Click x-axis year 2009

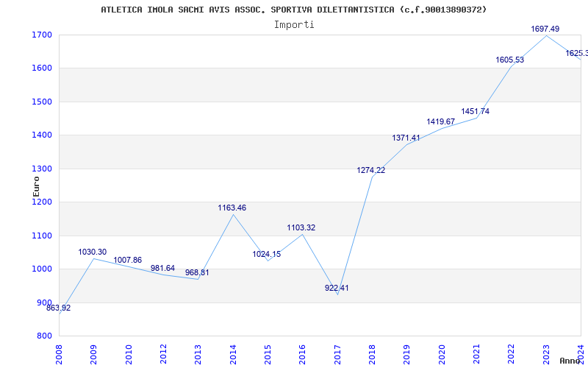coord(94,355)
